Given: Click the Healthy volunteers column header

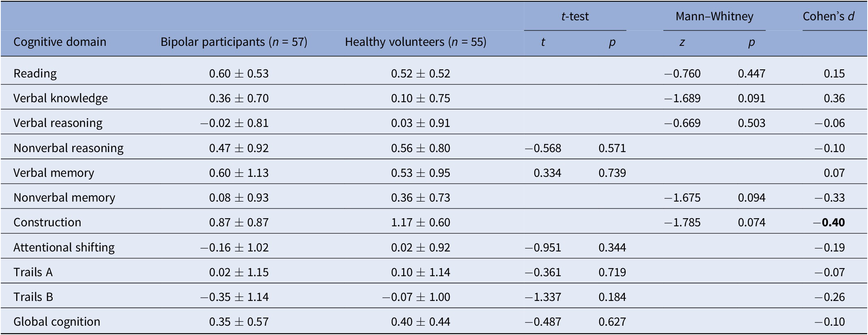Looking at the screenshot, I should click(x=415, y=42).
